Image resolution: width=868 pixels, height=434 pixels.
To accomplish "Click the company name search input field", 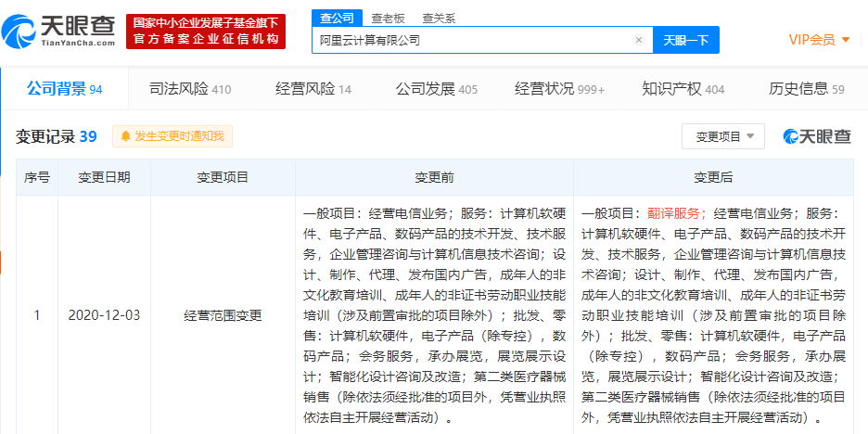I will pos(474,40).
